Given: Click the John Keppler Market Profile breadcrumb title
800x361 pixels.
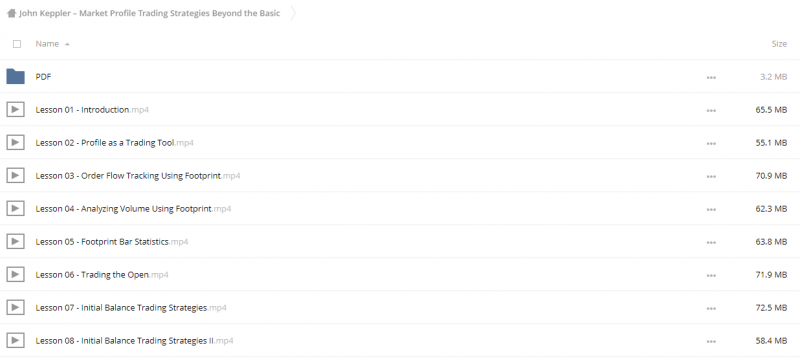Looking at the screenshot, I should coord(149,13).
